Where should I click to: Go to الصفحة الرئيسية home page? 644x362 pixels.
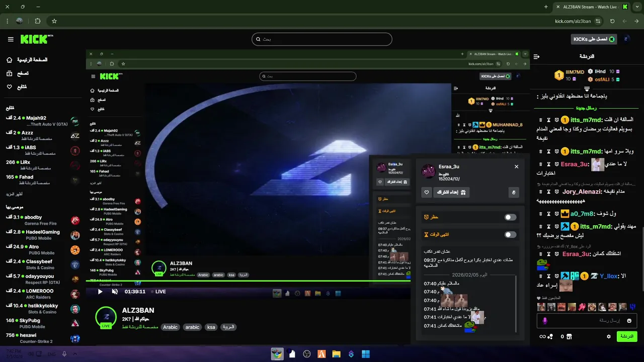click(28, 60)
